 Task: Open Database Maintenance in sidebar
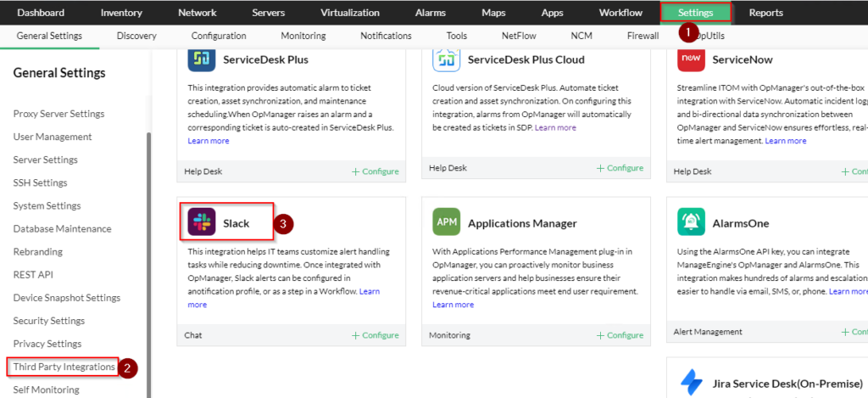[x=62, y=228]
